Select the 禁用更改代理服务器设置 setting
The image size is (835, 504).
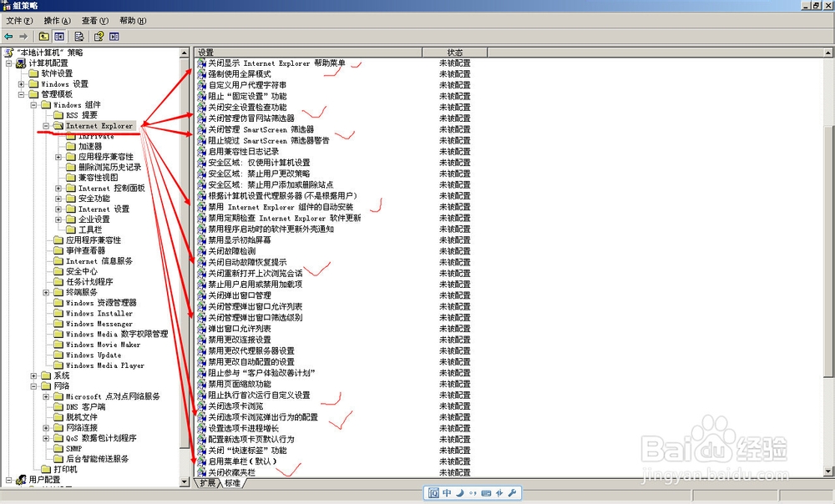pos(250,350)
